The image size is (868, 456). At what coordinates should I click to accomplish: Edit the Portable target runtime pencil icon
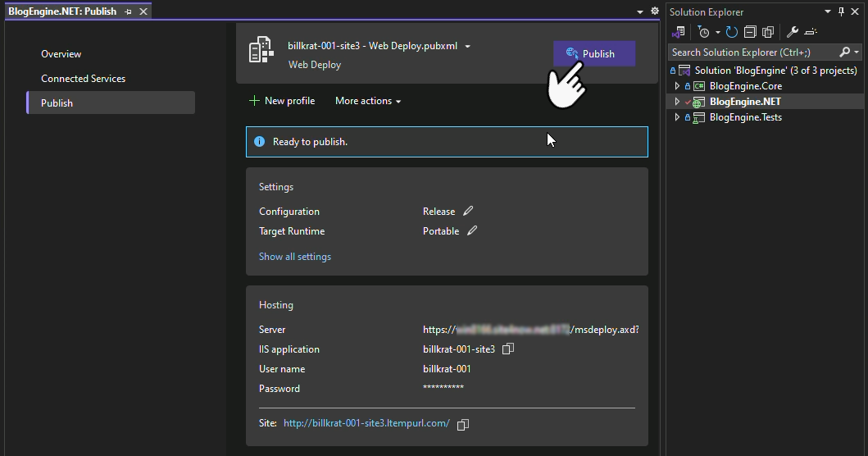(x=472, y=231)
